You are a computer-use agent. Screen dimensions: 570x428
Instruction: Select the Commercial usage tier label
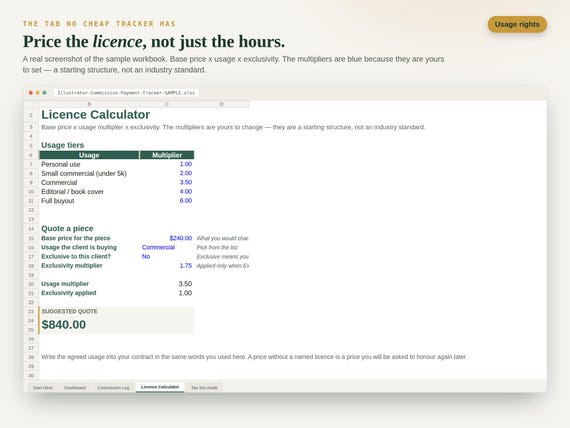point(59,183)
